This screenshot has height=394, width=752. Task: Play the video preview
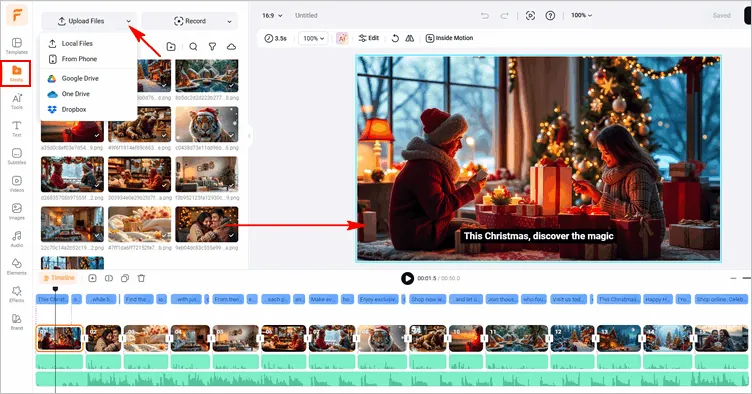click(407, 278)
